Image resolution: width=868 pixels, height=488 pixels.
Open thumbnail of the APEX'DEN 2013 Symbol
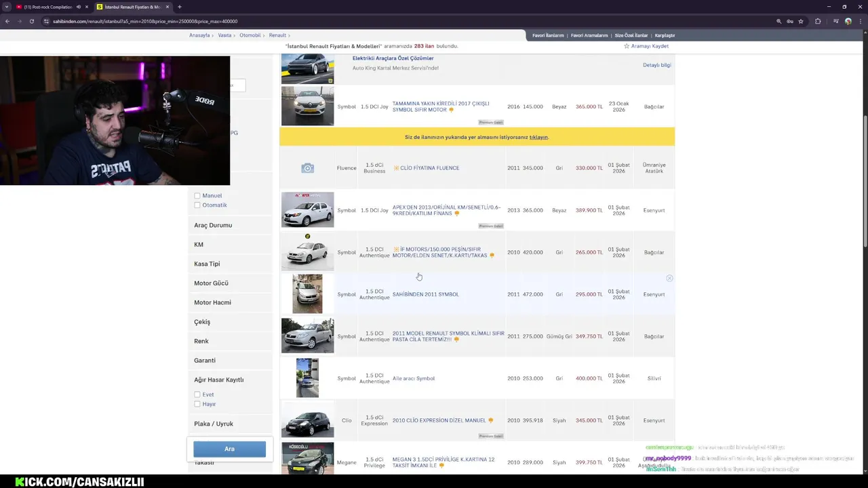pyautogui.click(x=308, y=210)
